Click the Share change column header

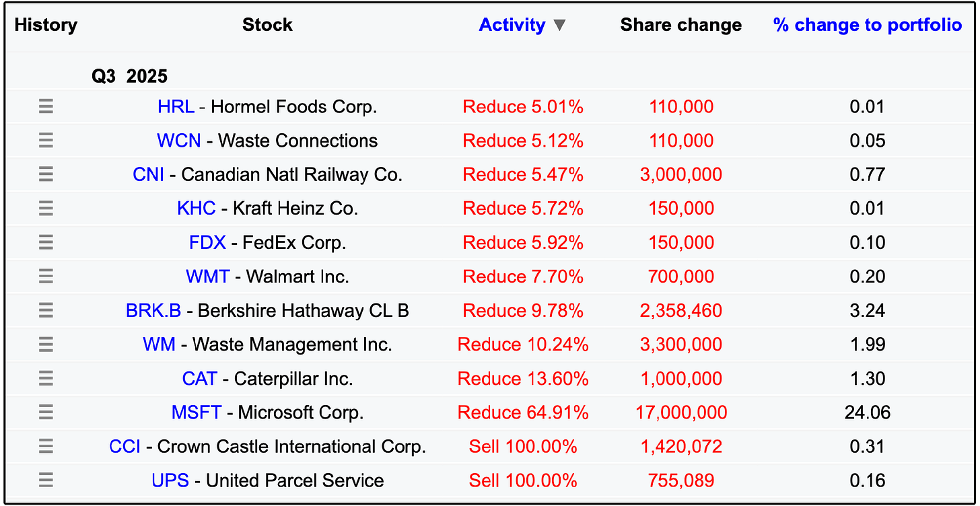[681, 25]
